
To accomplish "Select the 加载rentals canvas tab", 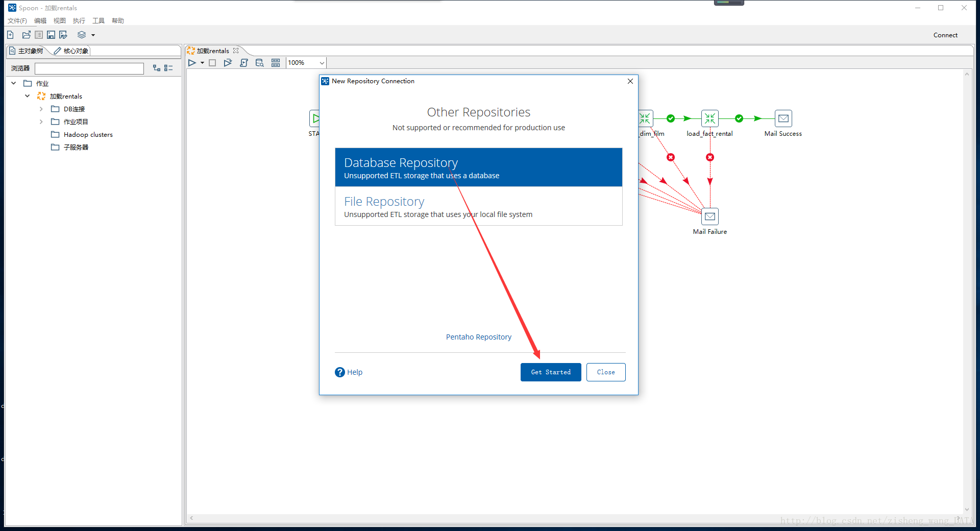I will pyautogui.click(x=213, y=51).
